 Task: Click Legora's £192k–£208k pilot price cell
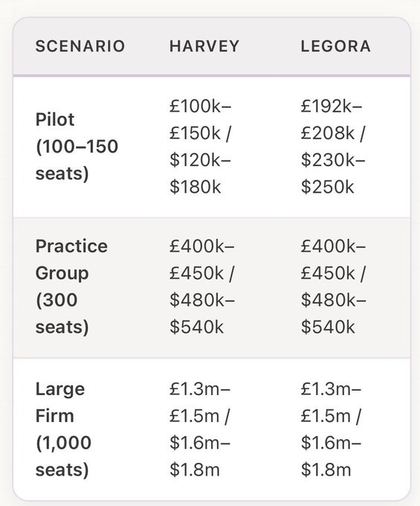click(x=333, y=147)
